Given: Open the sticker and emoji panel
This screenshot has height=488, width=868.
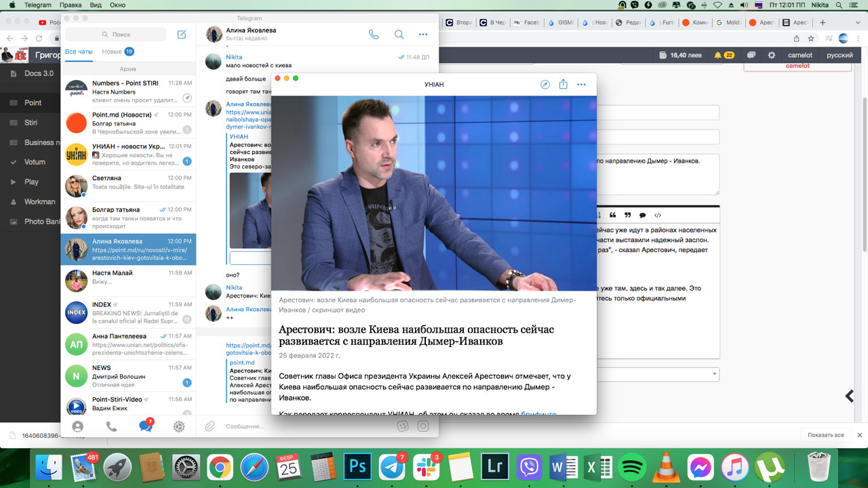Looking at the screenshot, I should pyautogui.click(x=403, y=426).
